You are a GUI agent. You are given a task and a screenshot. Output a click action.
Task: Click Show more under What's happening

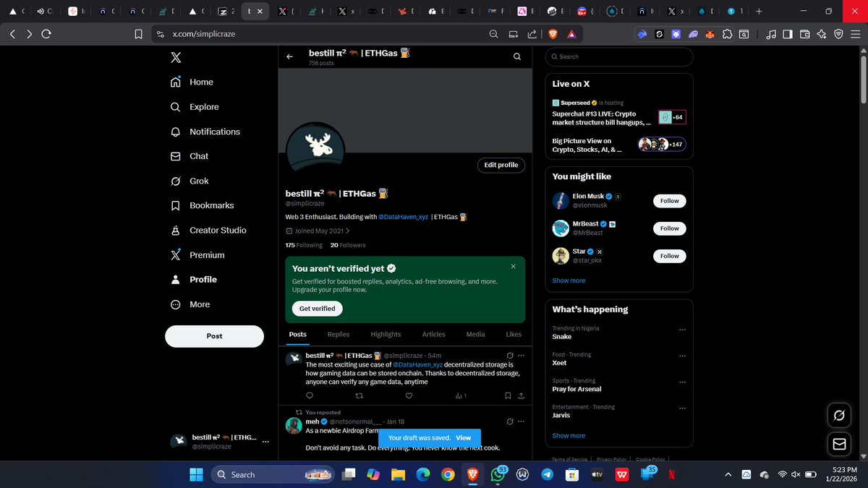(569, 436)
